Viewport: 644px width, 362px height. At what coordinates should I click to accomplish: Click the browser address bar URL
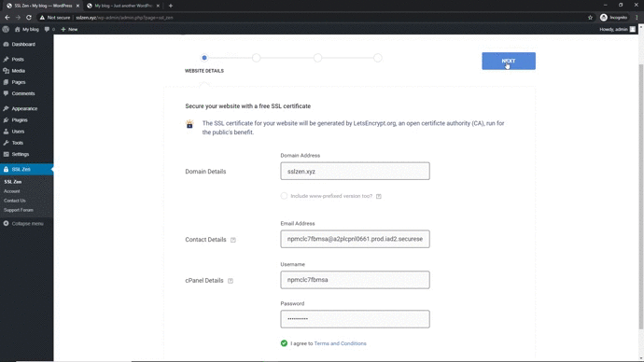(x=124, y=18)
